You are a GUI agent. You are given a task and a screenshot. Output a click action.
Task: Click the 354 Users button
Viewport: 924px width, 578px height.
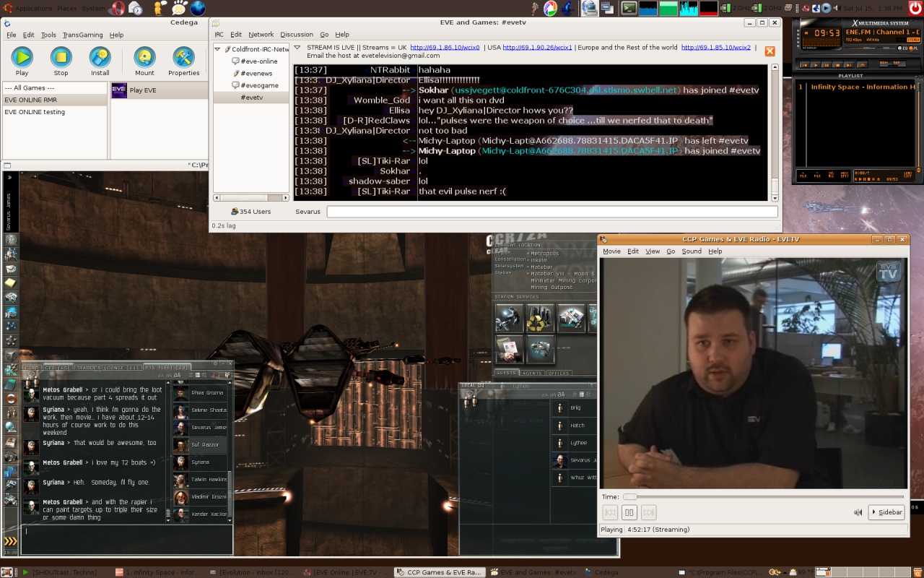[251, 212]
